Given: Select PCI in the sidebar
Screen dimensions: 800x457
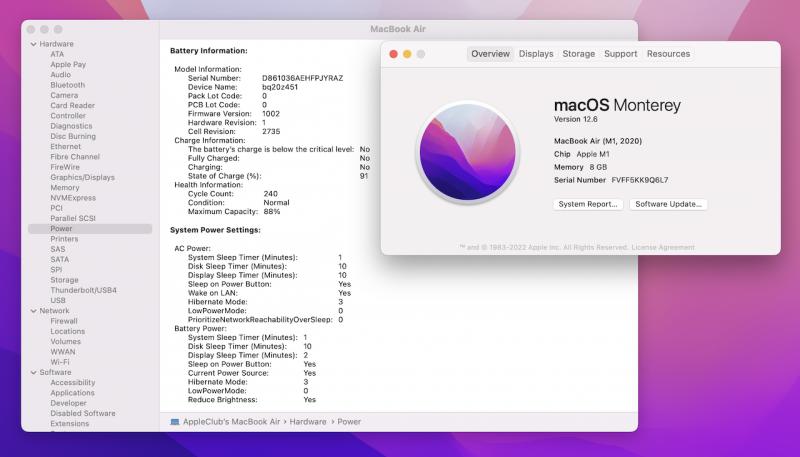Looking at the screenshot, I should [56, 208].
